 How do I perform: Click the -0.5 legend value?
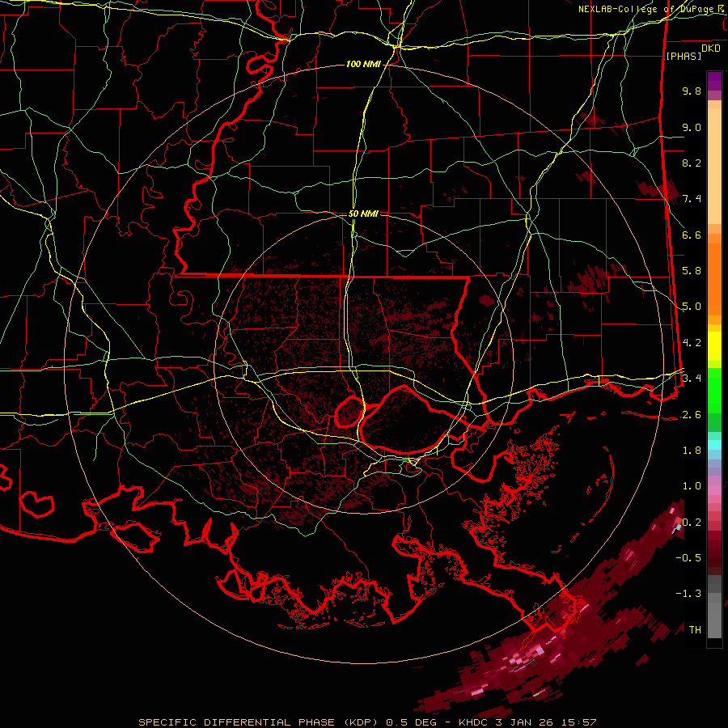[688, 557]
